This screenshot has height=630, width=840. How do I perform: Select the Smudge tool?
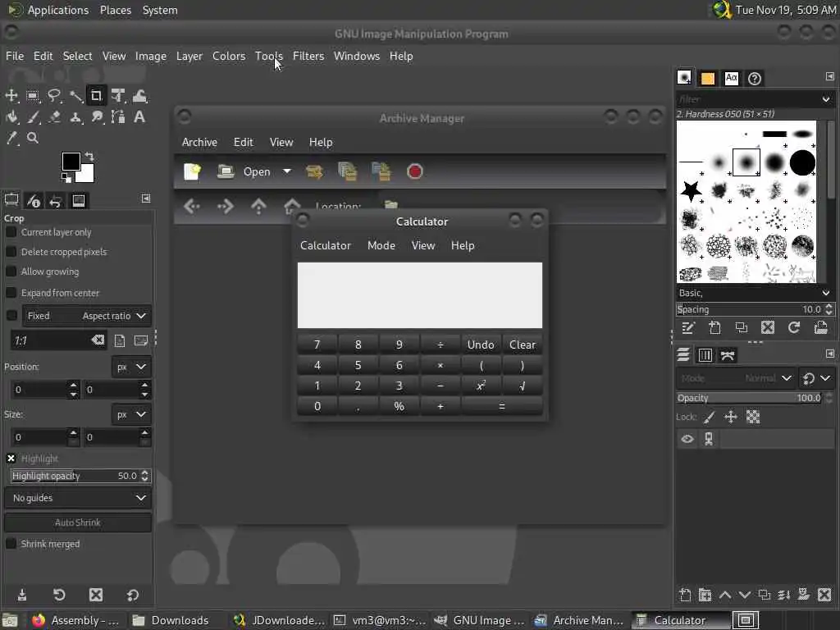97,116
